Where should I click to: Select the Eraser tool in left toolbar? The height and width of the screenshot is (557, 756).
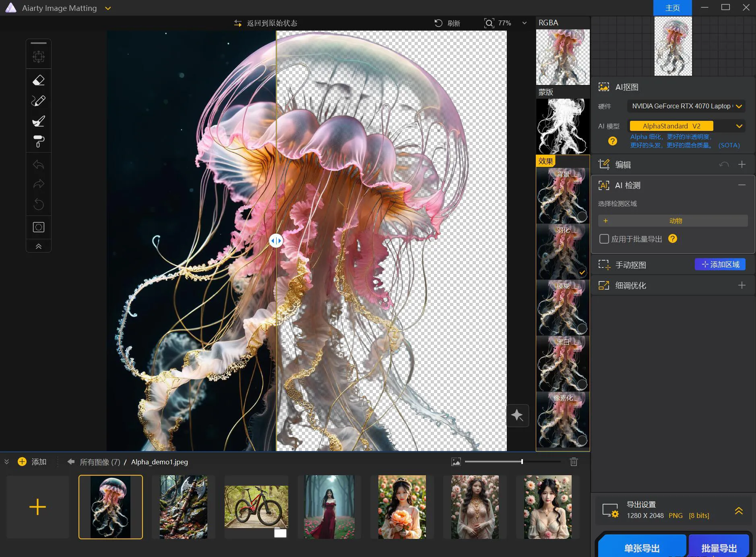pyautogui.click(x=39, y=80)
